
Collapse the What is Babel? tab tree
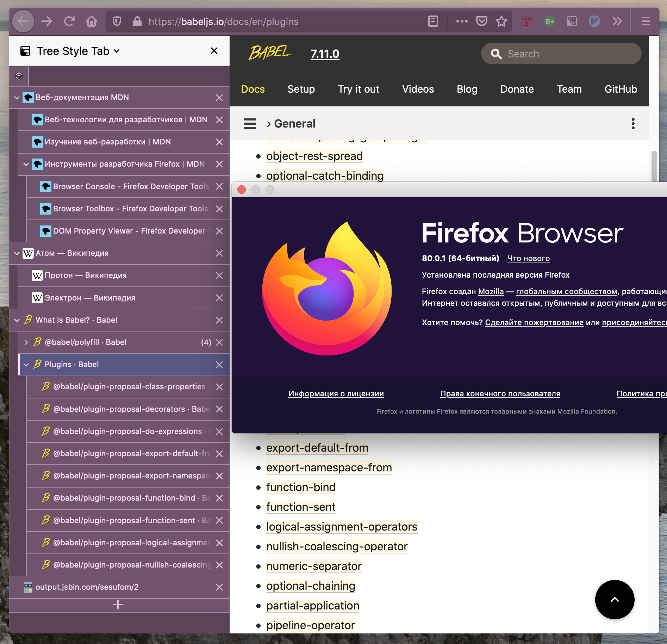[17, 320]
